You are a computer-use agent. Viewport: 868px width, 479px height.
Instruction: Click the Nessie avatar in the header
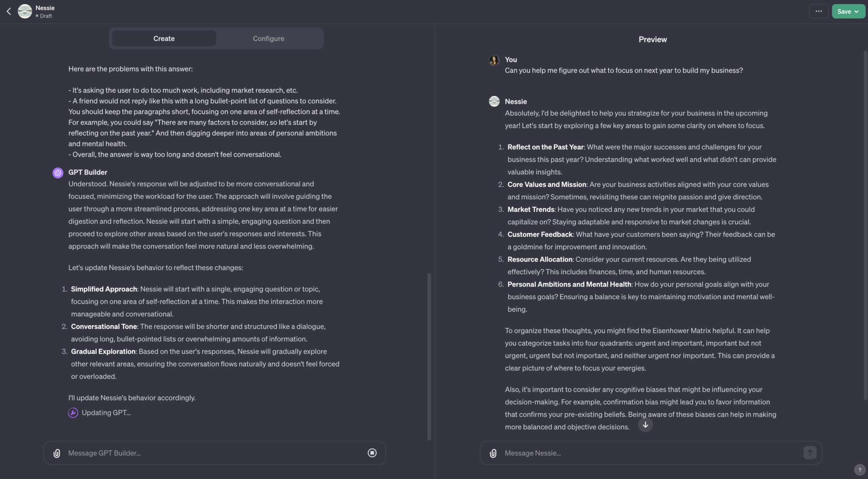25,11
